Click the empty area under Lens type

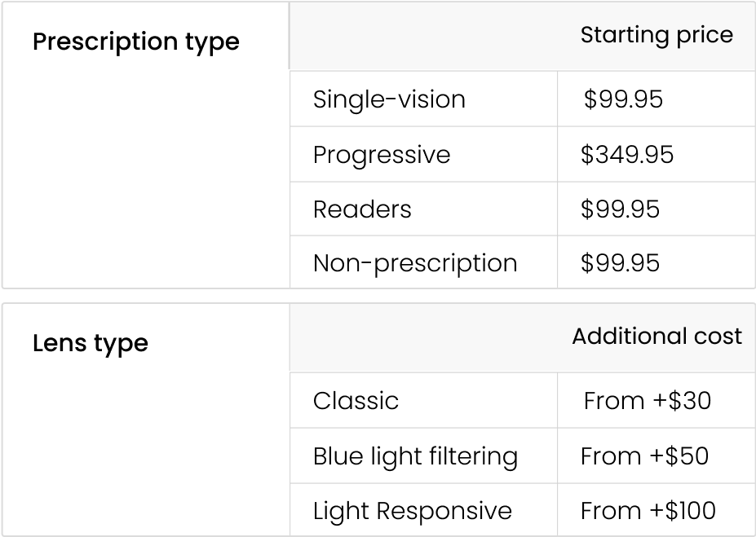point(144,456)
